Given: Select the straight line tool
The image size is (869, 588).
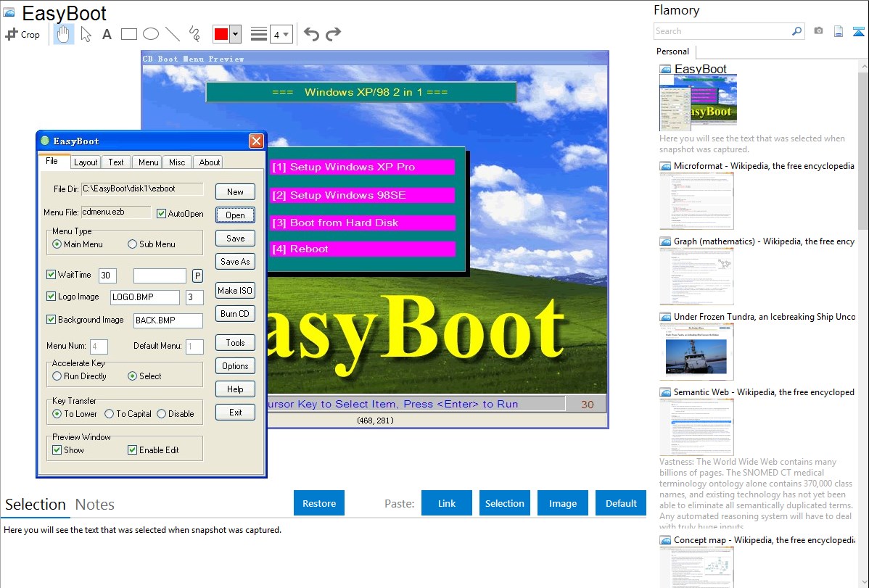Looking at the screenshot, I should coord(173,34).
